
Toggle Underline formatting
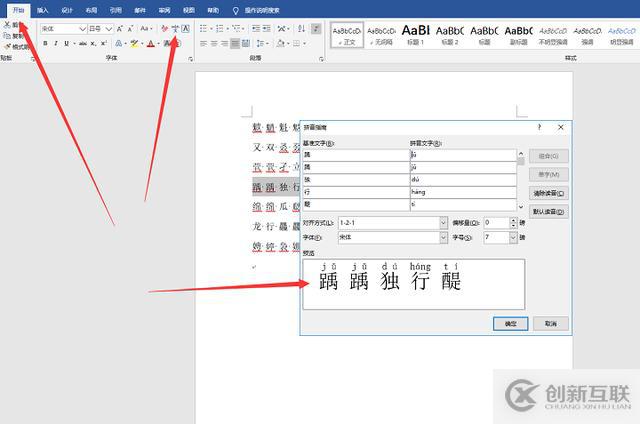click(67, 43)
